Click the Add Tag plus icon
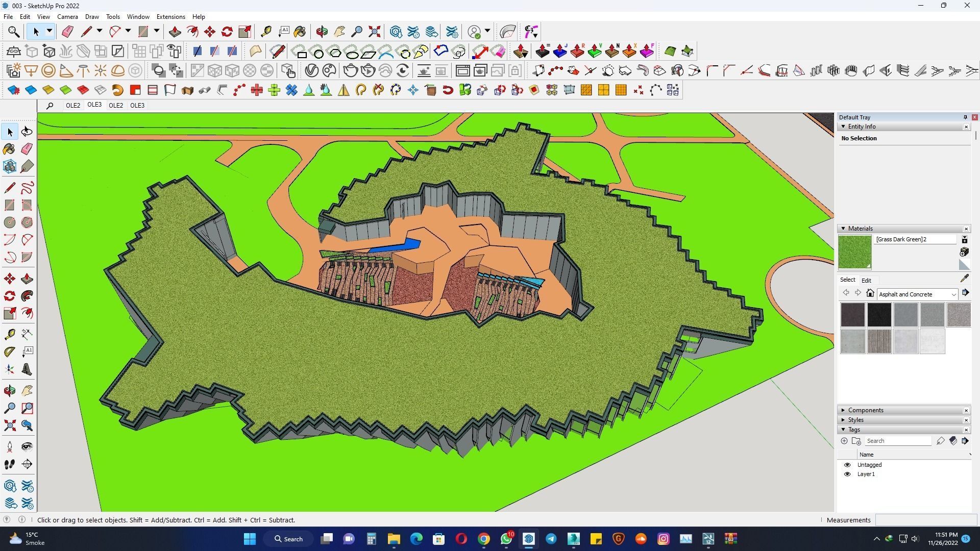Viewport: 980px width, 551px height. [844, 441]
